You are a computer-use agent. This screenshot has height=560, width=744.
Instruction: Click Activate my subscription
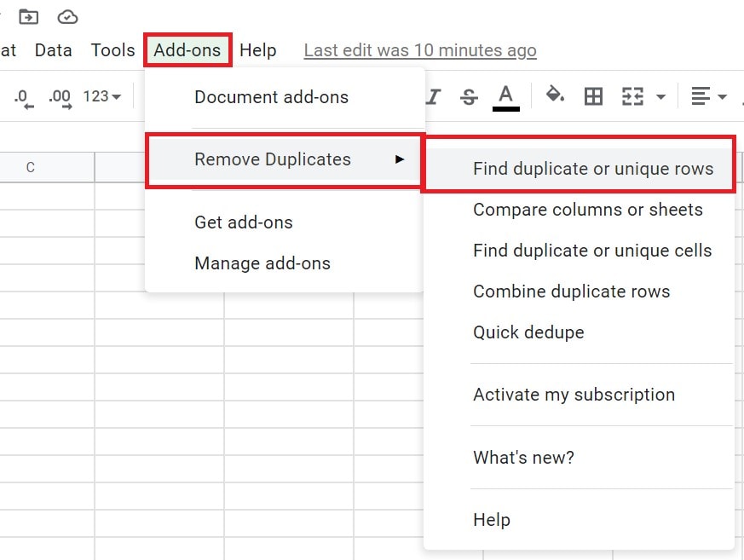[574, 395]
